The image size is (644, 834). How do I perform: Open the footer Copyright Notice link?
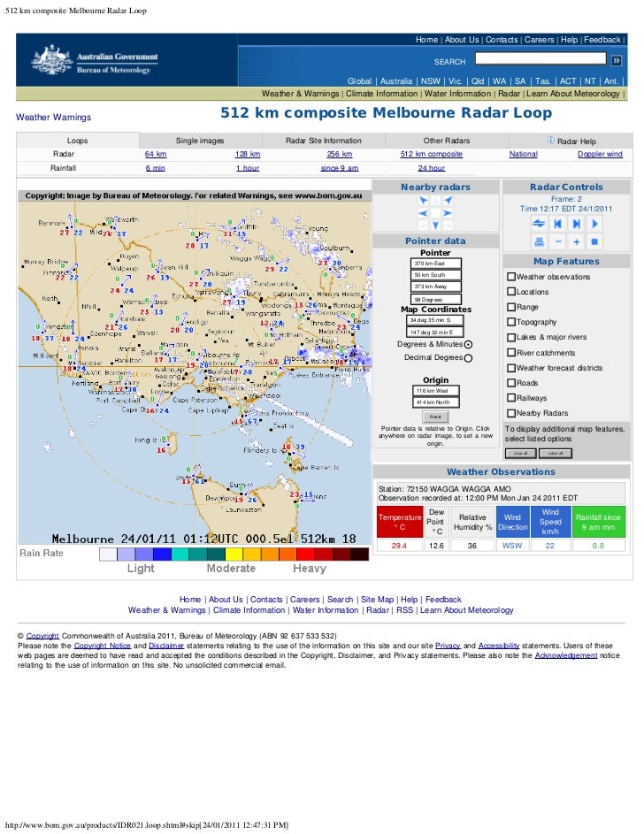102,646
